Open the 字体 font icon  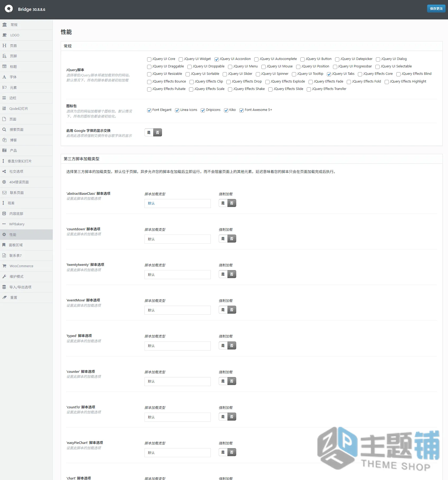click(x=4, y=77)
